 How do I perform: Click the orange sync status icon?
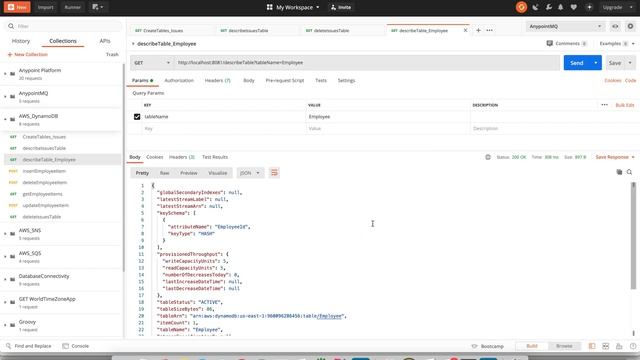tap(521, 7)
